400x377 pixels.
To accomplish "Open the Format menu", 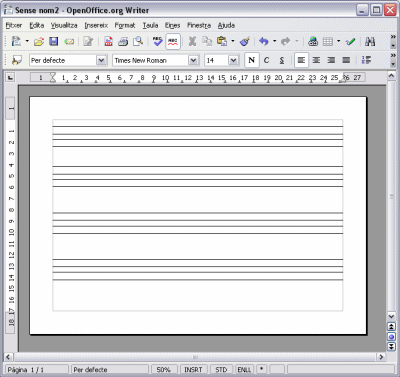I will pos(125,25).
